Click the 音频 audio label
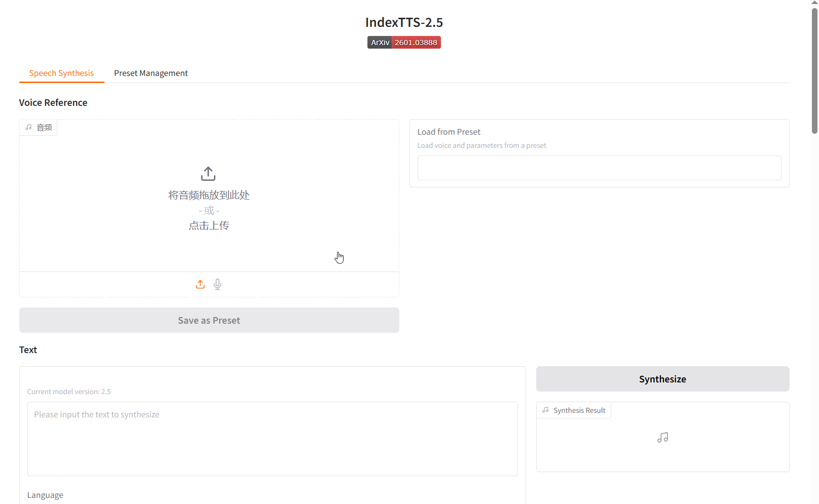819x504 pixels. (39, 127)
